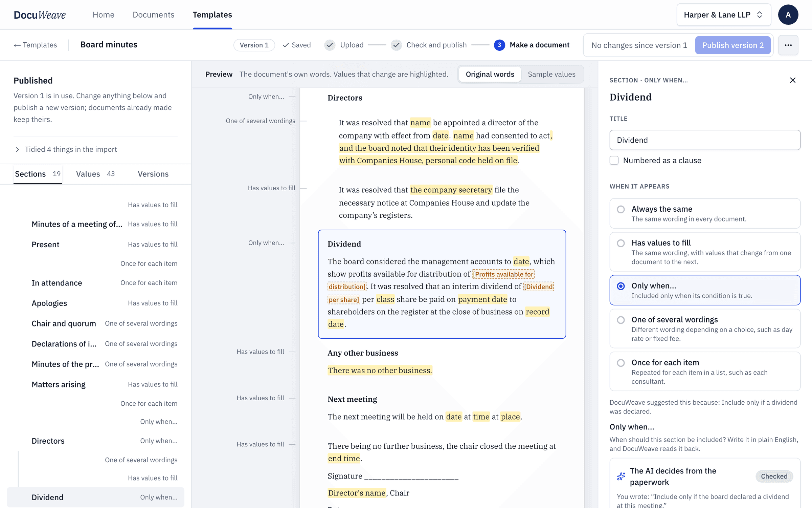Click the Templates top navigation tab
Viewport: 812px width, 508px height.
(x=212, y=15)
